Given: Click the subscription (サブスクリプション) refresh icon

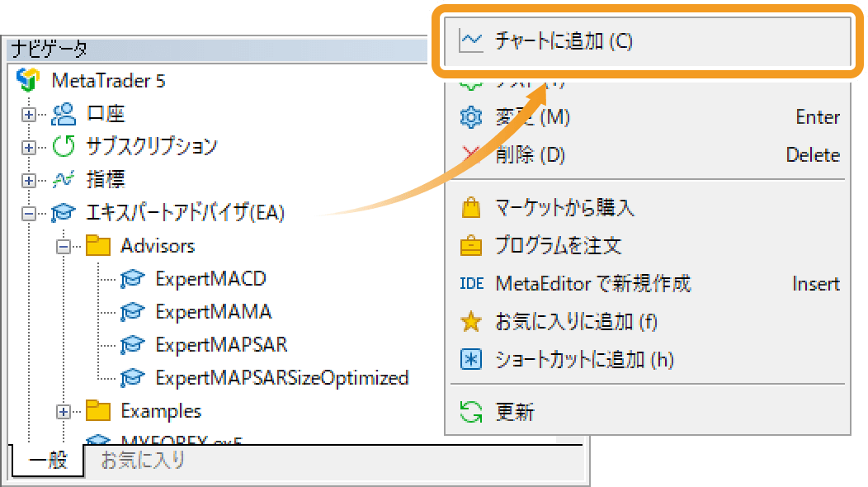Looking at the screenshot, I should [64, 146].
